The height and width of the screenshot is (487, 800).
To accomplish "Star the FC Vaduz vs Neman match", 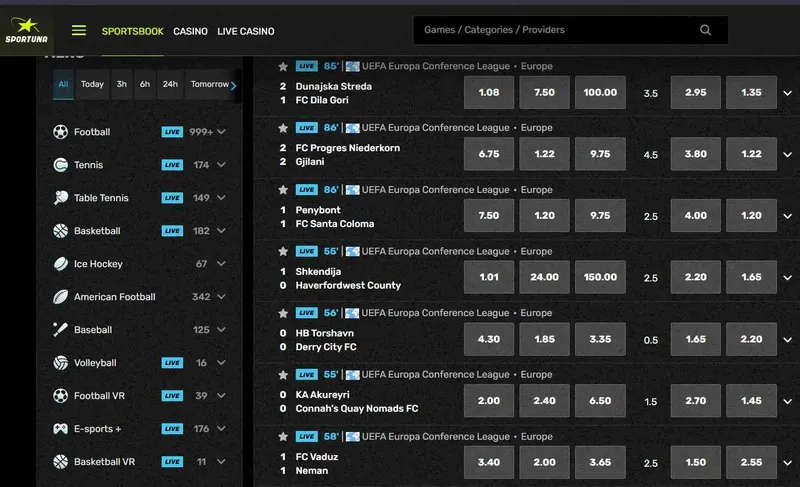I will [x=283, y=437].
